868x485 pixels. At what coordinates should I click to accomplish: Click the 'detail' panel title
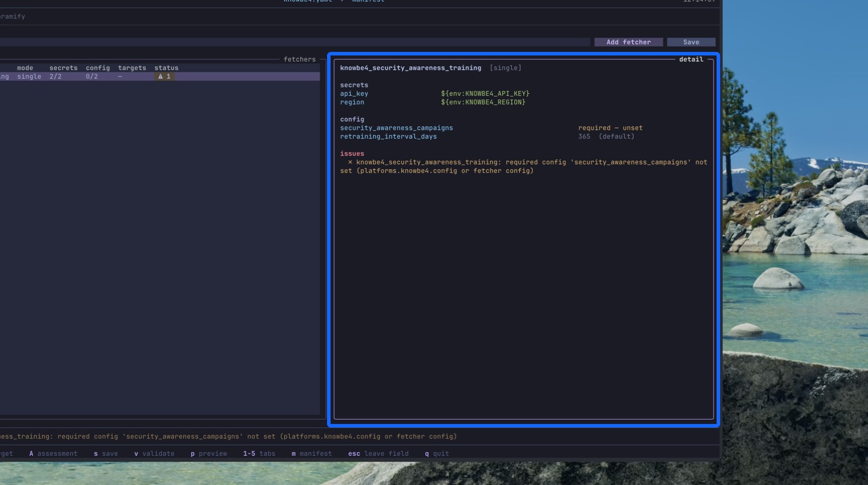click(x=691, y=59)
